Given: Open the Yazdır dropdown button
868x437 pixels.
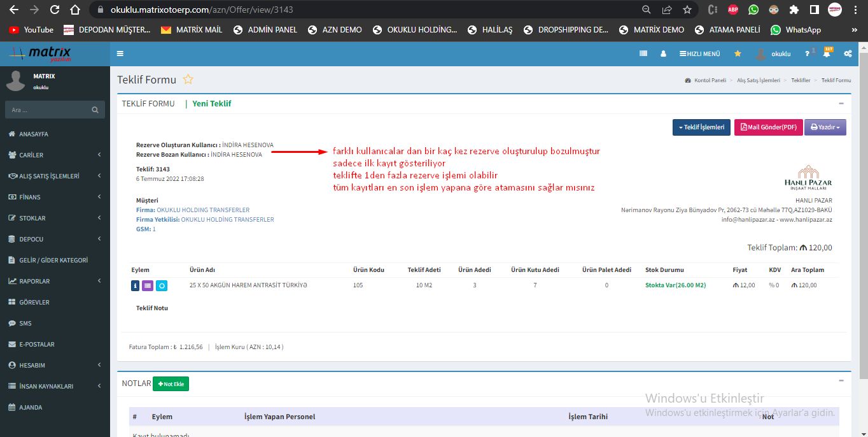Looking at the screenshot, I should click(825, 127).
